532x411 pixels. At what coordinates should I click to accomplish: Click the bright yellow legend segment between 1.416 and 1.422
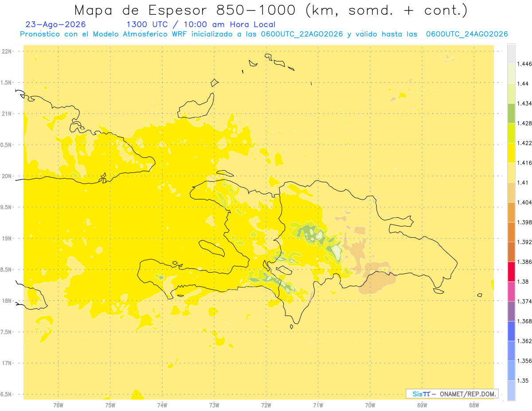[511, 153]
